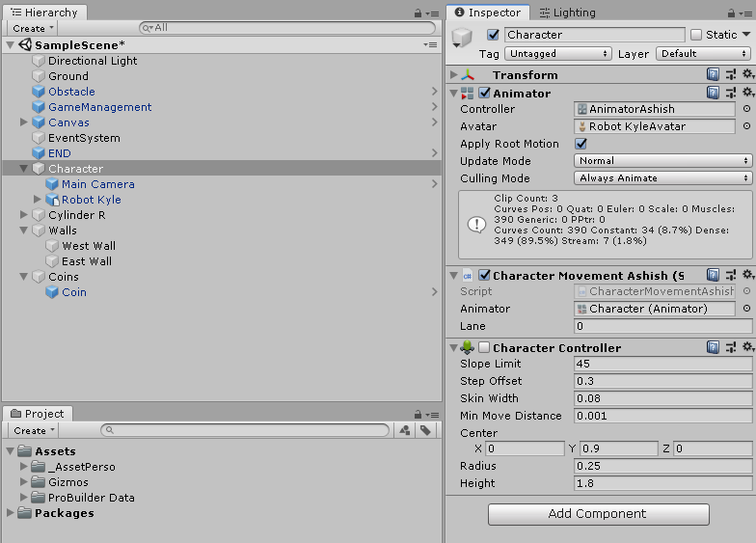Toggle Apply Root Motion checkbox
This screenshot has height=543, width=756.
point(580,144)
